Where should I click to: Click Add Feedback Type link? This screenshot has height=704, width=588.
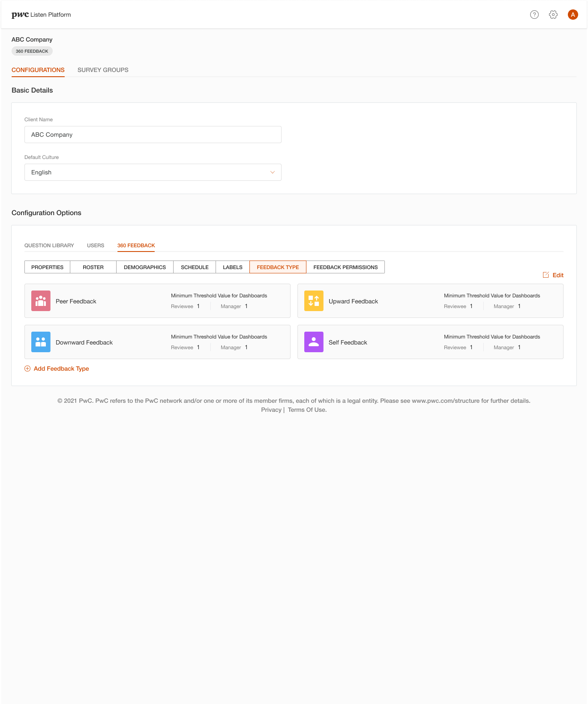click(x=61, y=368)
